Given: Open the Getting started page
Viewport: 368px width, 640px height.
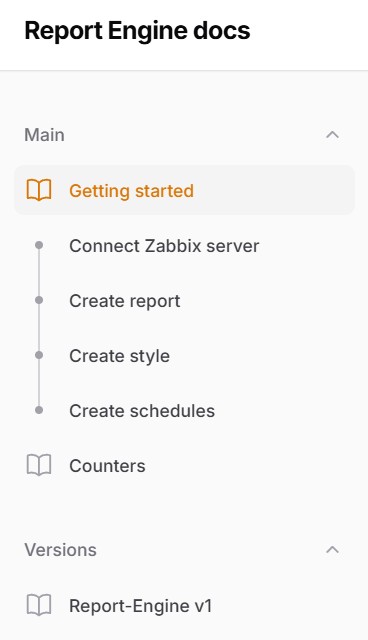Looking at the screenshot, I should 184,190.
